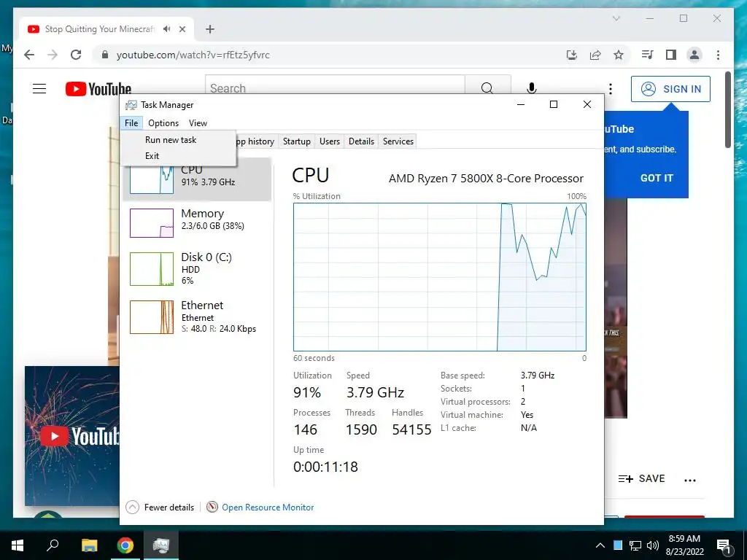
Task: Click the Resource Monitor gauge icon
Action: click(x=212, y=507)
